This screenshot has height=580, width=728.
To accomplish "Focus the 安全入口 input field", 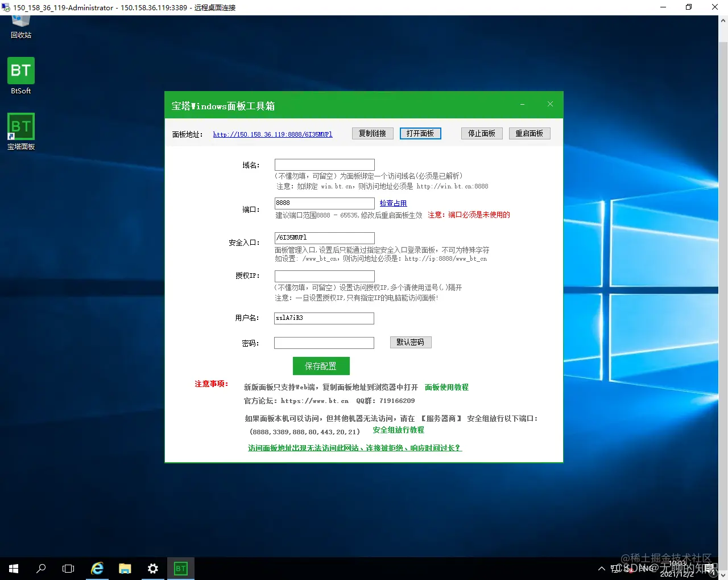I will pos(325,238).
